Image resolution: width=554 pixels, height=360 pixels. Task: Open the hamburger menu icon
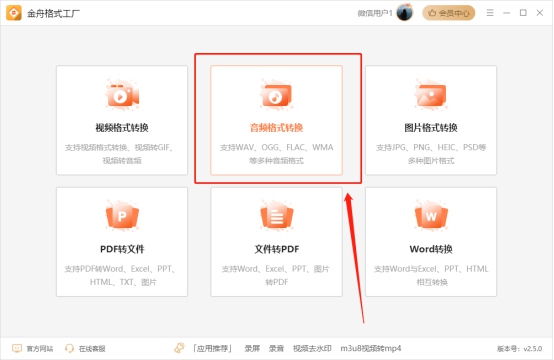pyautogui.click(x=490, y=13)
